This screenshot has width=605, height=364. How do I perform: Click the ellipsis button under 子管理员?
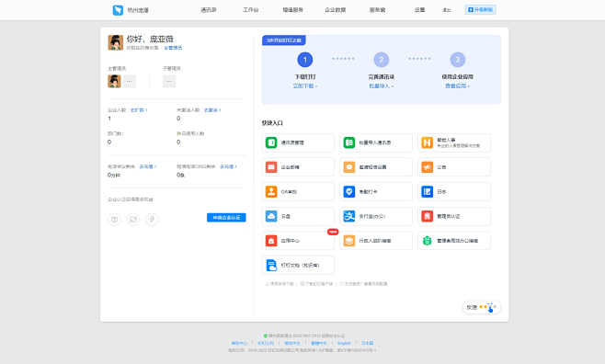(169, 82)
